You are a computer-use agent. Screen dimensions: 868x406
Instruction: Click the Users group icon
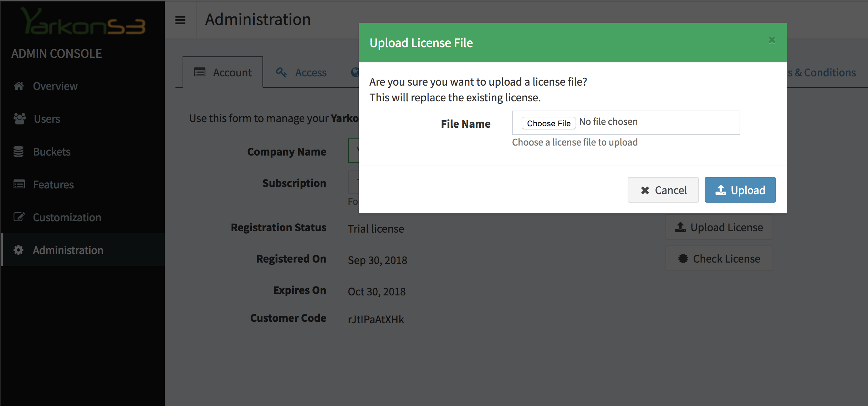20,119
